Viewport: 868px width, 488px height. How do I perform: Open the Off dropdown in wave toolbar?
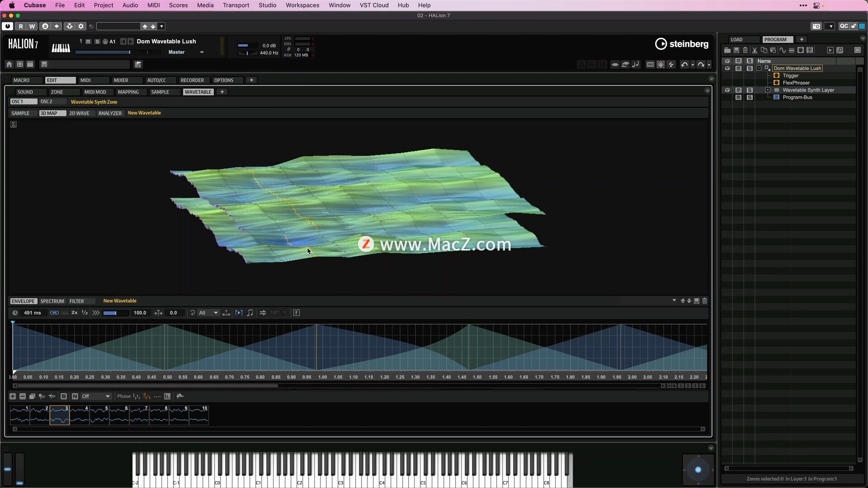(x=96, y=396)
